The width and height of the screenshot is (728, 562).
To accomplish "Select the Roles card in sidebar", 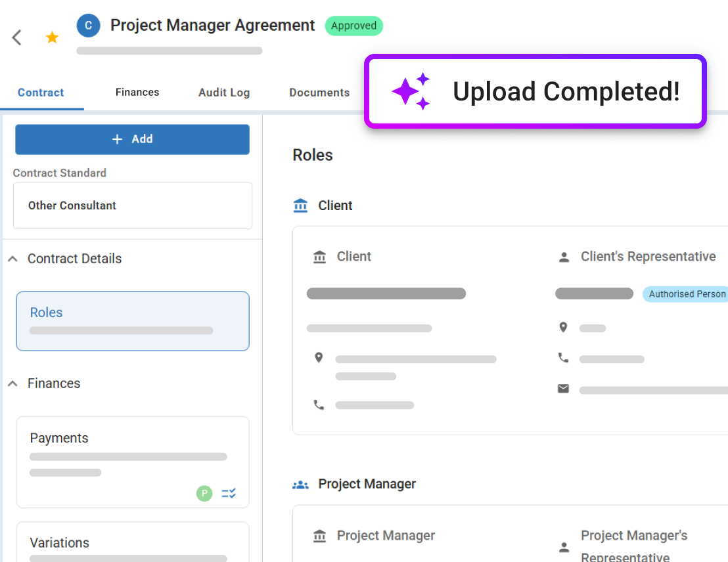I will coord(133,321).
